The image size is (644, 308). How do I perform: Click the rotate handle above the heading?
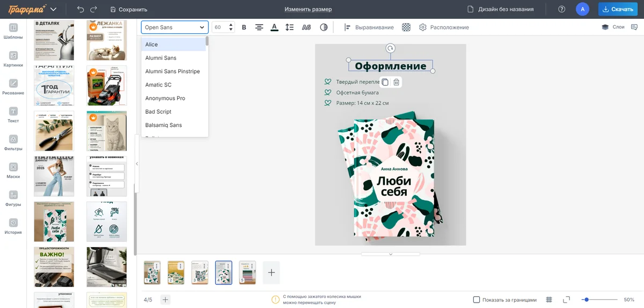click(391, 48)
